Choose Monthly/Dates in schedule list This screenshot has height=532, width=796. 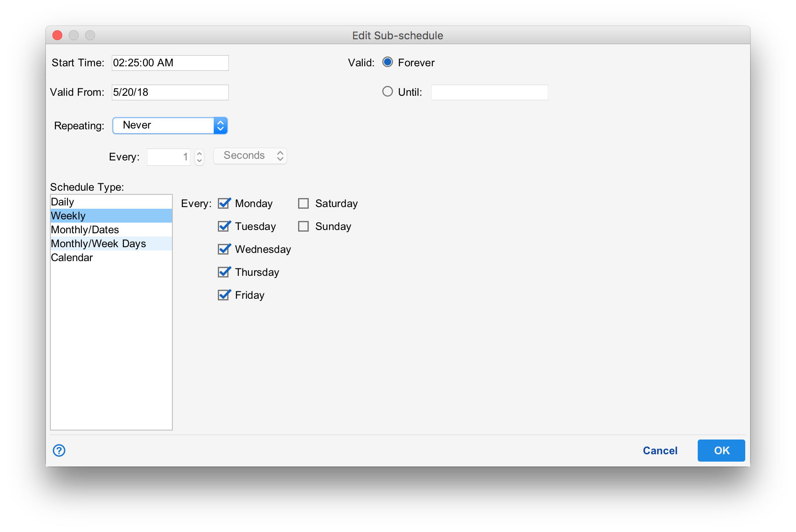point(111,230)
